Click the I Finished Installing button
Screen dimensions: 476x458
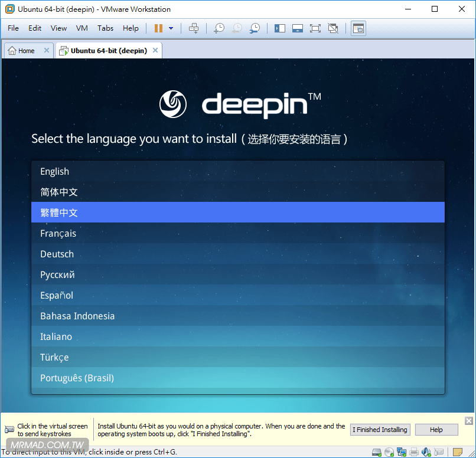pos(380,430)
